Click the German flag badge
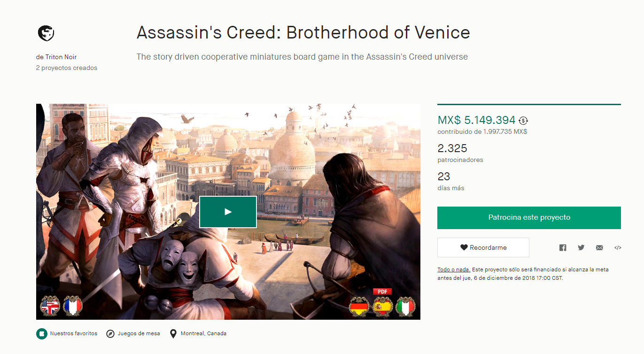The width and height of the screenshot is (644, 354). point(359,307)
